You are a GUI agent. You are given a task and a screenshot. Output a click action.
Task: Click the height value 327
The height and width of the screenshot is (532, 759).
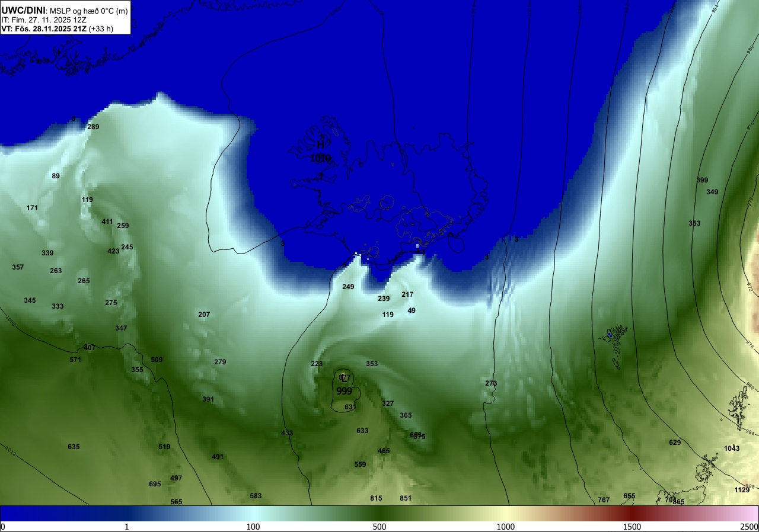[388, 403]
